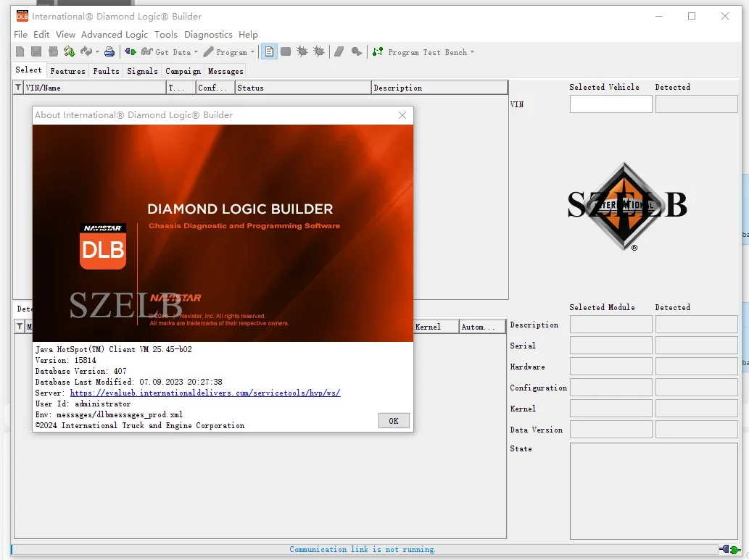Open the Advanced Logic menu
The width and height of the screenshot is (749, 560).
pyautogui.click(x=115, y=34)
